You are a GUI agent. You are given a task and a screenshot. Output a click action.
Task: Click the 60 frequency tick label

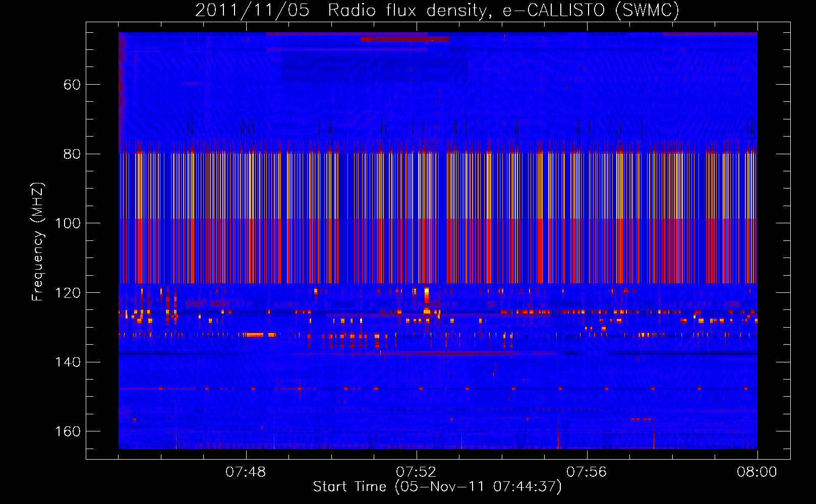[72, 85]
